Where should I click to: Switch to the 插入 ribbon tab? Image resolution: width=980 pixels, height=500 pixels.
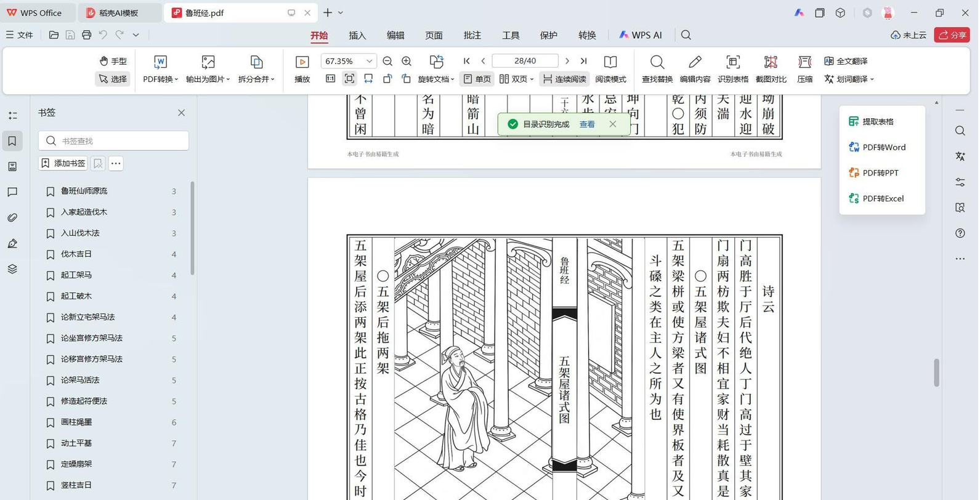click(357, 35)
